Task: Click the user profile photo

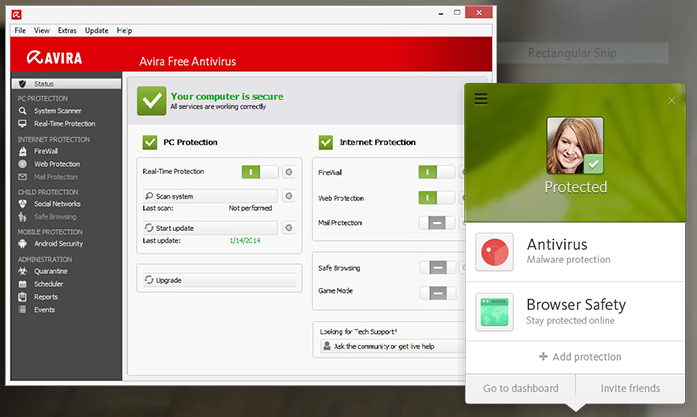Action: (x=575, y=146)
